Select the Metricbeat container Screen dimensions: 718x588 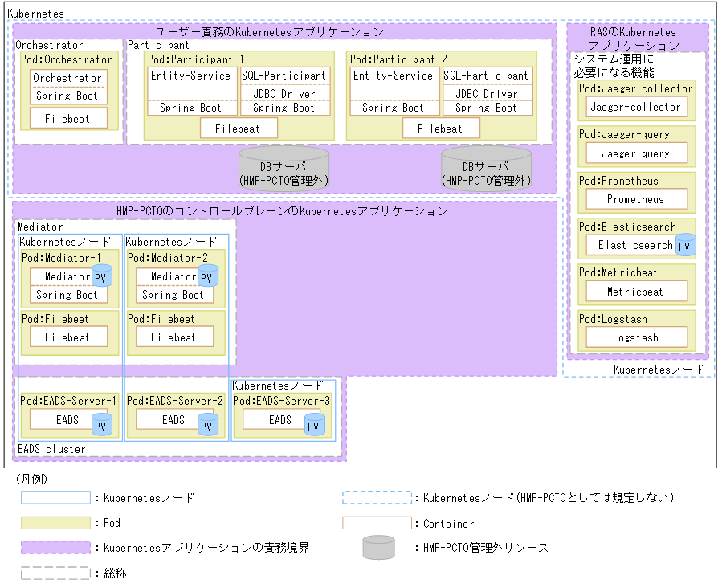pos(635,292)
